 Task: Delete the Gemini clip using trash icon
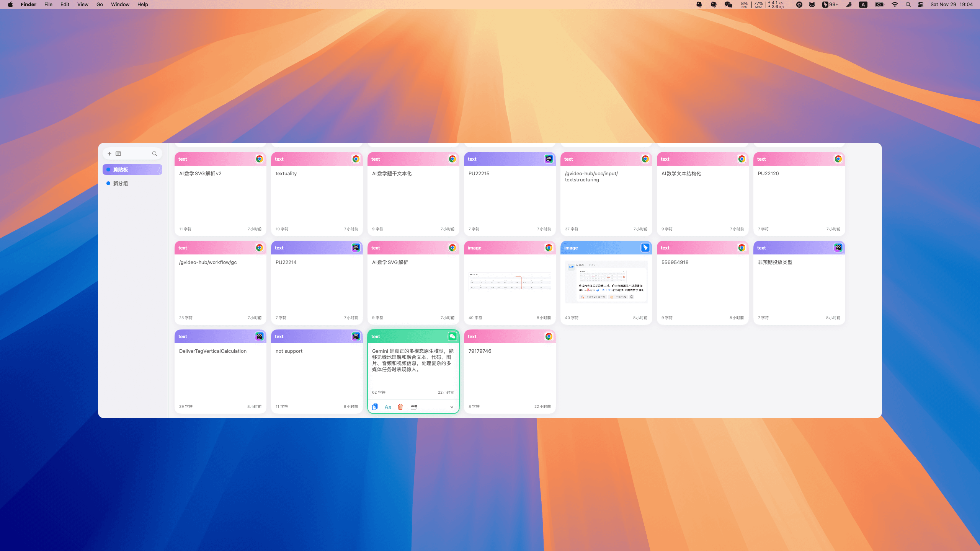(400, 407)
